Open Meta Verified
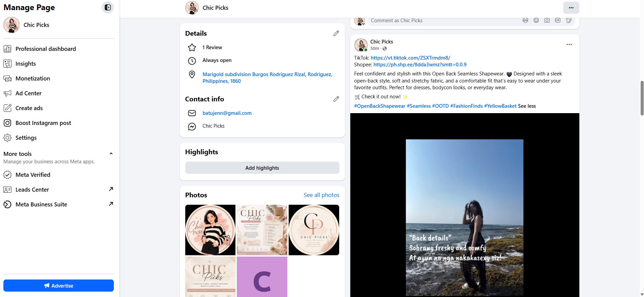 point(59,175)
